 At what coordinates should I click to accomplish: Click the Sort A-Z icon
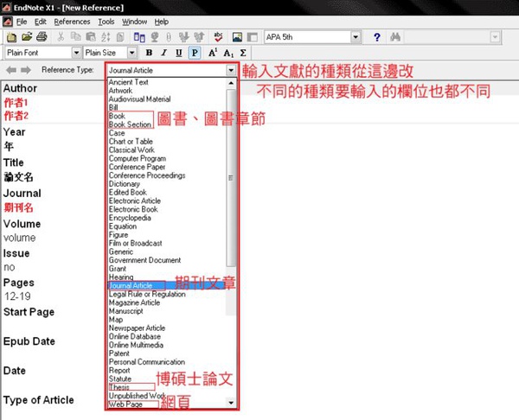pyautogui.click(x=106, y=36)
